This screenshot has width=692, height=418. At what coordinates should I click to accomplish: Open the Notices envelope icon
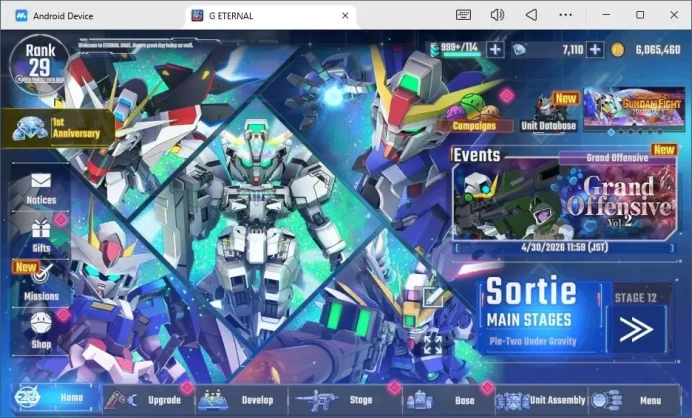pyautogui.click(x=41, y=181)
